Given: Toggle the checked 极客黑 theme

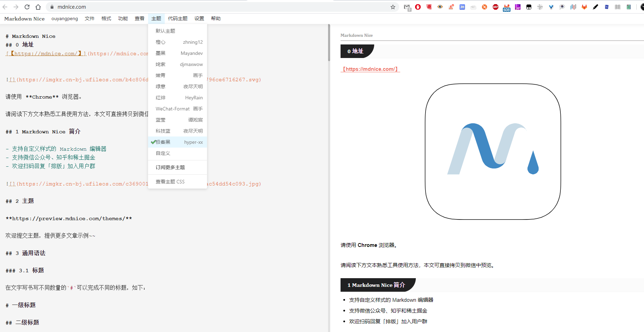Looking at the screenshot, I should [x=178, y=142].
